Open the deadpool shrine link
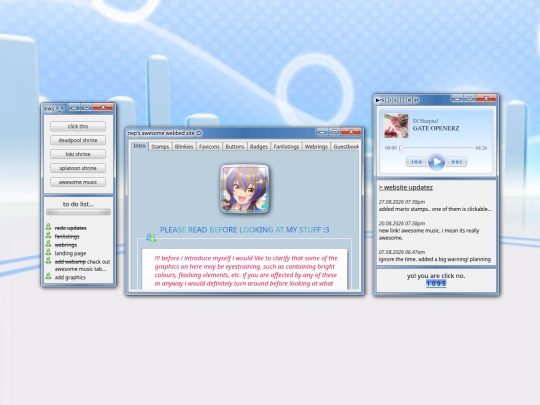The image size is (540, 405). click(x=78, y=140)
